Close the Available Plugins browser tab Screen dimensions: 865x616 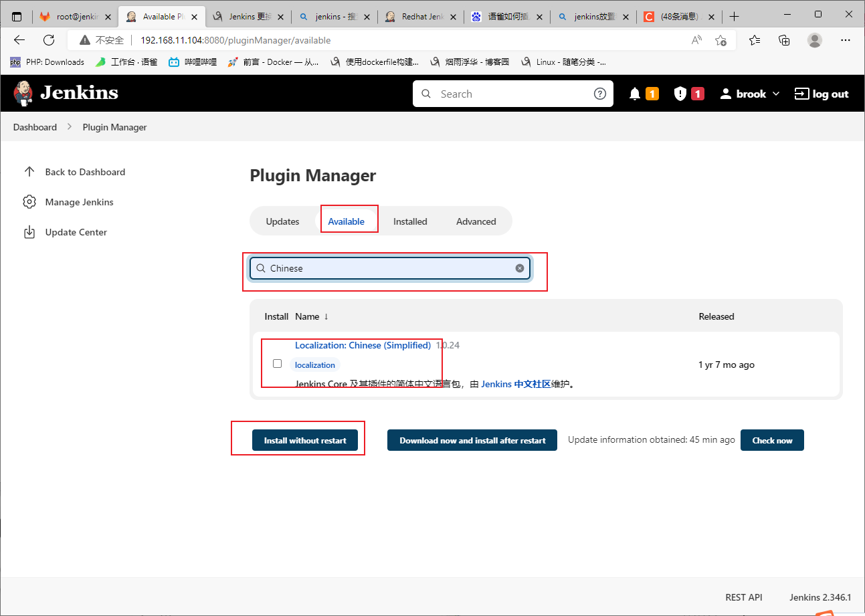tap(195, 17)
